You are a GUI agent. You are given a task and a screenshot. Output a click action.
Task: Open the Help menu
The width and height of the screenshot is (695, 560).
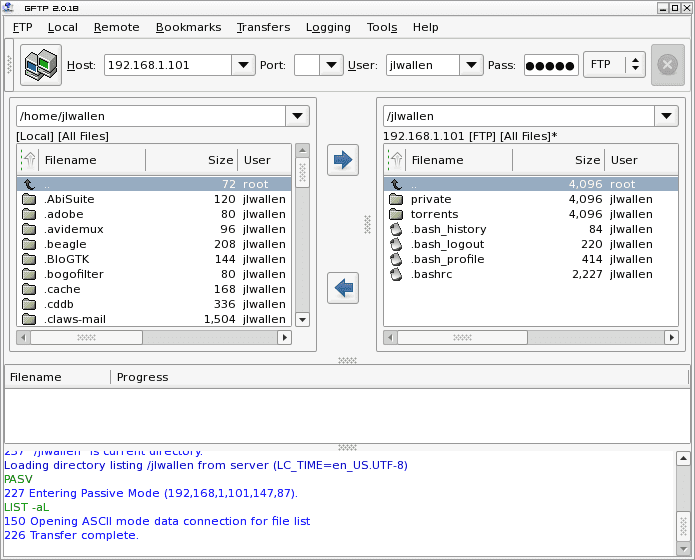pos(426,27)
